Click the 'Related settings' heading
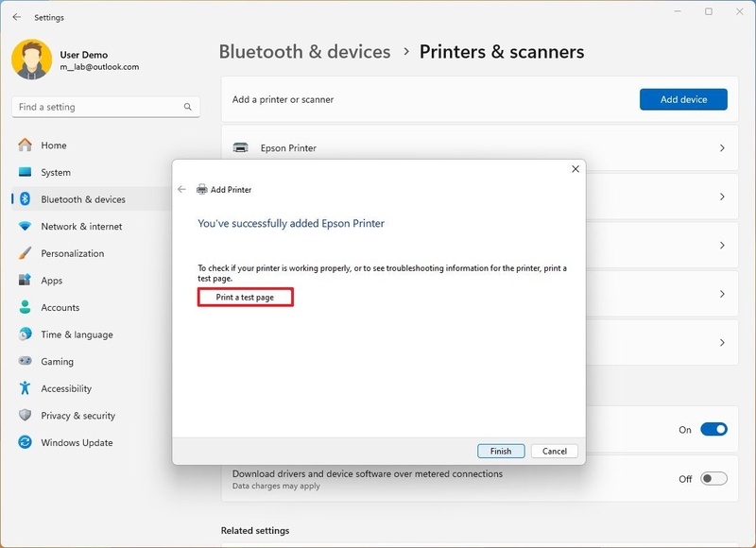Viewport: 756px width, 548px height. [x=255, y=530]
